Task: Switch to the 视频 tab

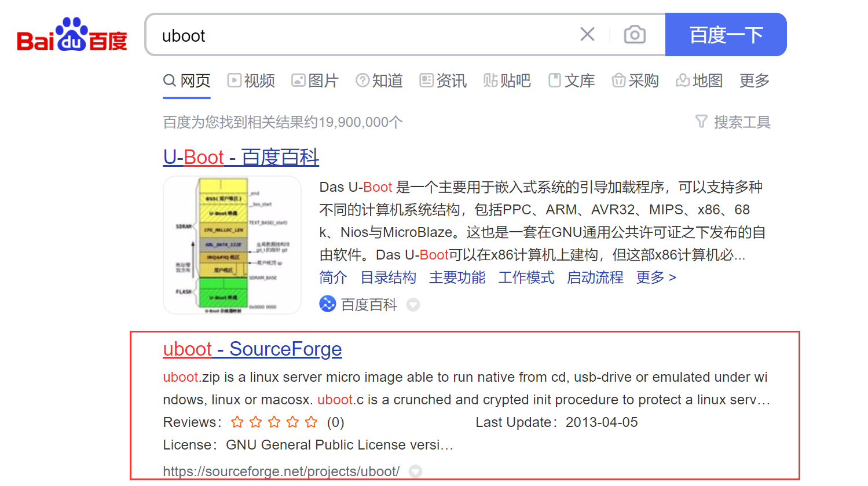Action: click(251, 81)
